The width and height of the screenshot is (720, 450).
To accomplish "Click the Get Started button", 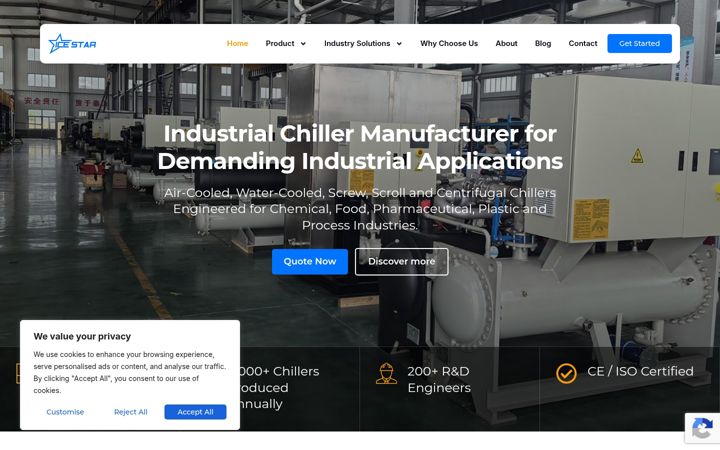I will tap(639, 44).
